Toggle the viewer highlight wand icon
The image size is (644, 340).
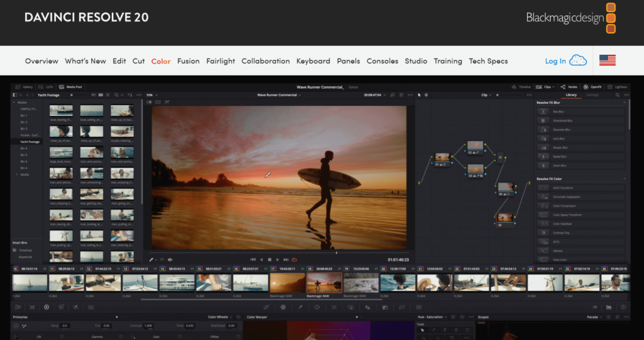(x=167, y=102)
